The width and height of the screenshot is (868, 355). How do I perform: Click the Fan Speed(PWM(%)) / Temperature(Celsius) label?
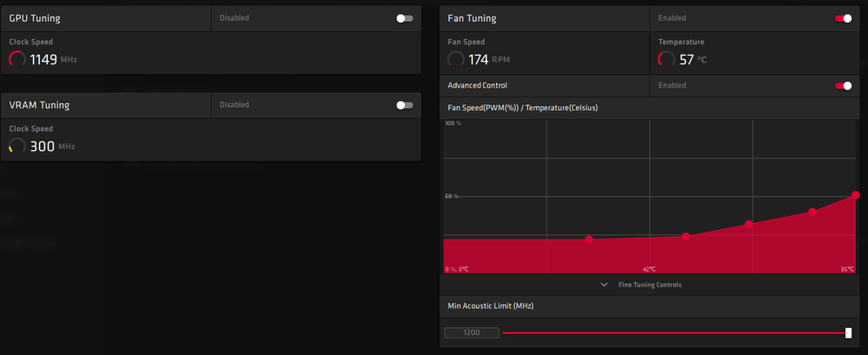(522, 108)
